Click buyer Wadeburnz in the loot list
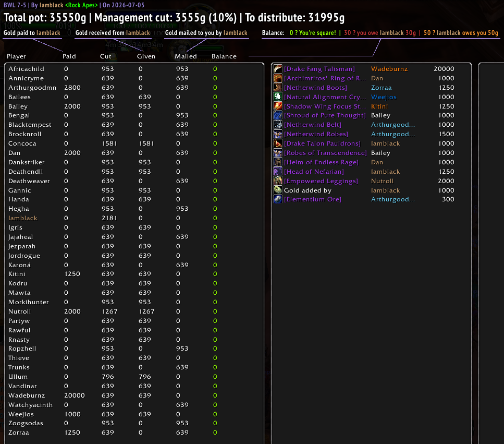 tap(389, 69)
